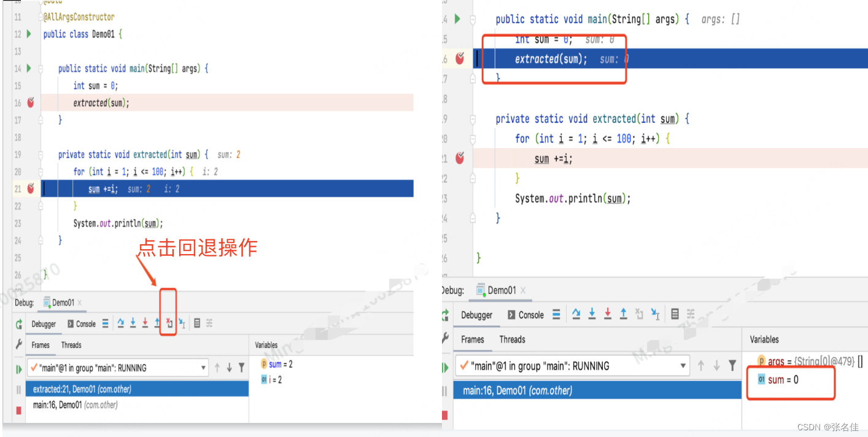Select variable sum = 2 in Variables panel

(x=277, y=365)
